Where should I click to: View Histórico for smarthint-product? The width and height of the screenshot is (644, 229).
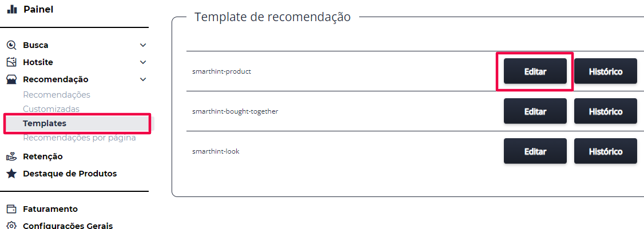[605, 71]
